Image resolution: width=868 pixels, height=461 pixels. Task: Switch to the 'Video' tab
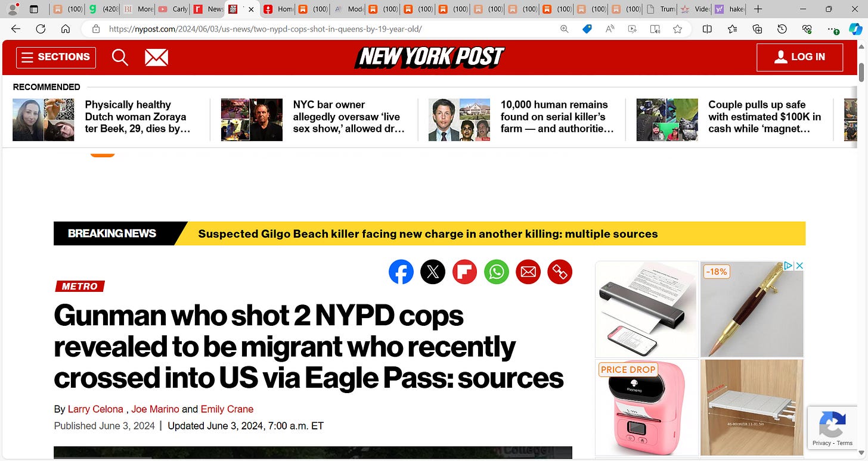(x=695, y=9)
